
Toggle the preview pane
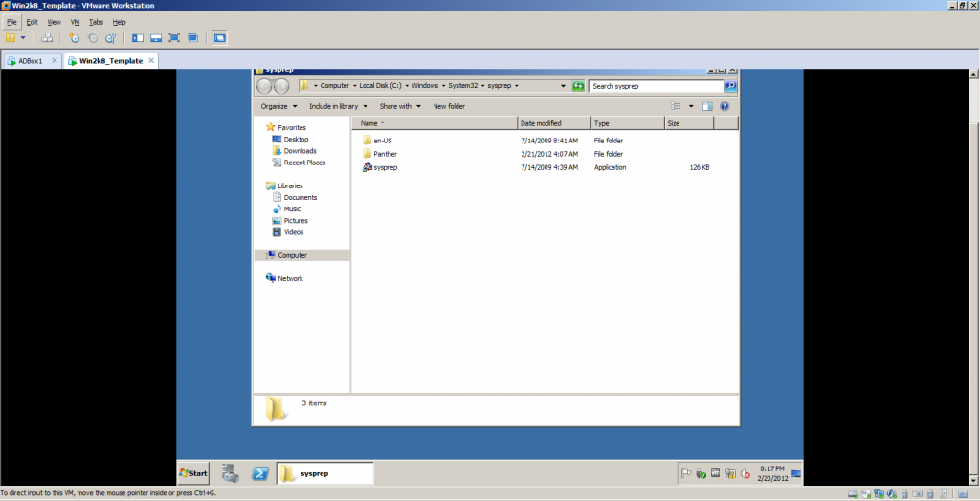click(707, 106)
